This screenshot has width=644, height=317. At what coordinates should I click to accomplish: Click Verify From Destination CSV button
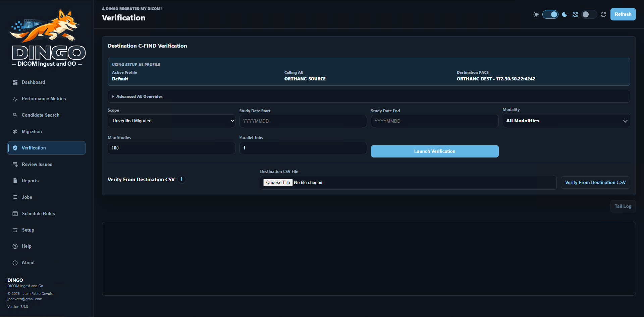(x=595, y=183)
